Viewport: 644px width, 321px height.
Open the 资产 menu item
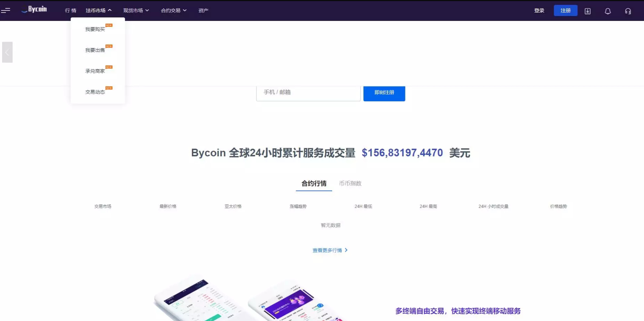(203, 10)
